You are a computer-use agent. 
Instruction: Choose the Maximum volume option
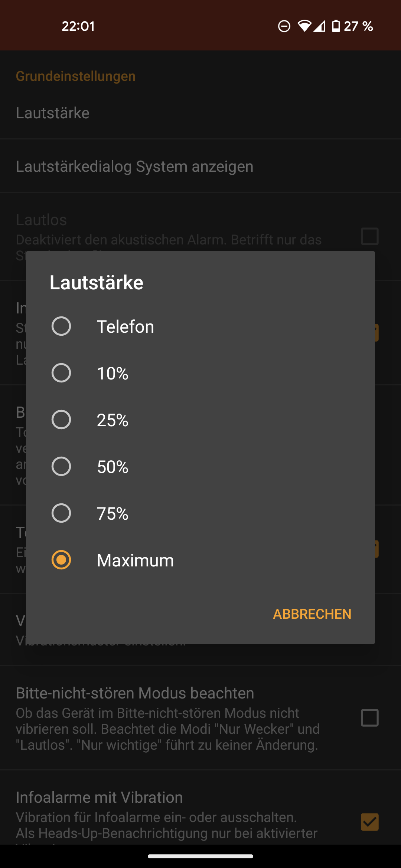tap(61, 560)
